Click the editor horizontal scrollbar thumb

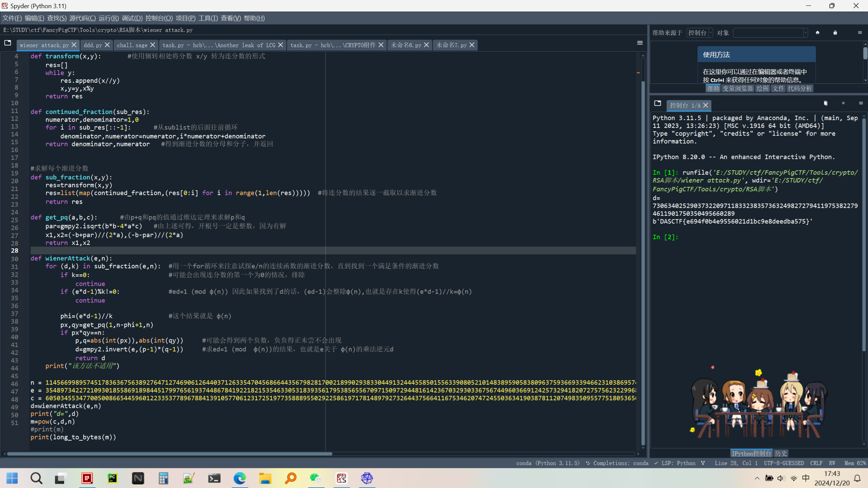170,453
